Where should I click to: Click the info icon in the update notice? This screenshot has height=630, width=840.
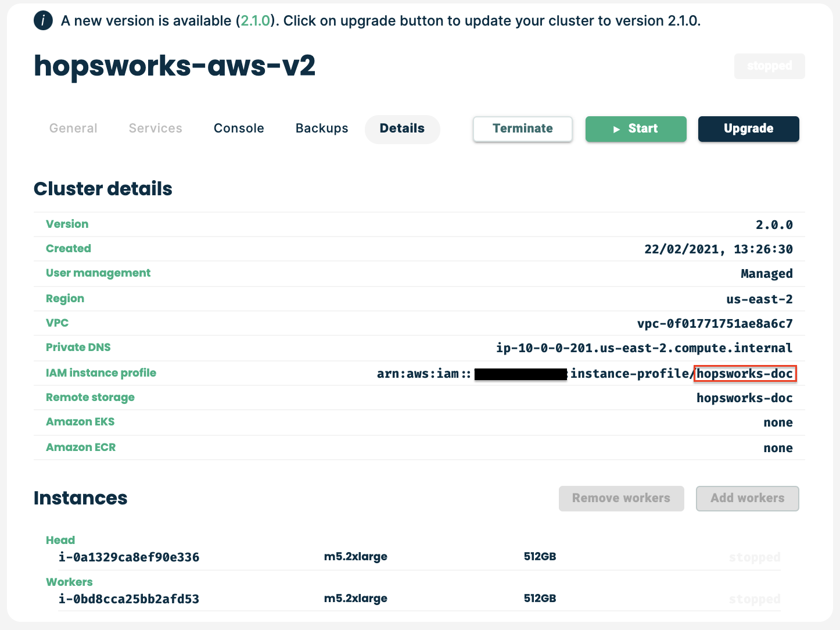click(44, 20)
